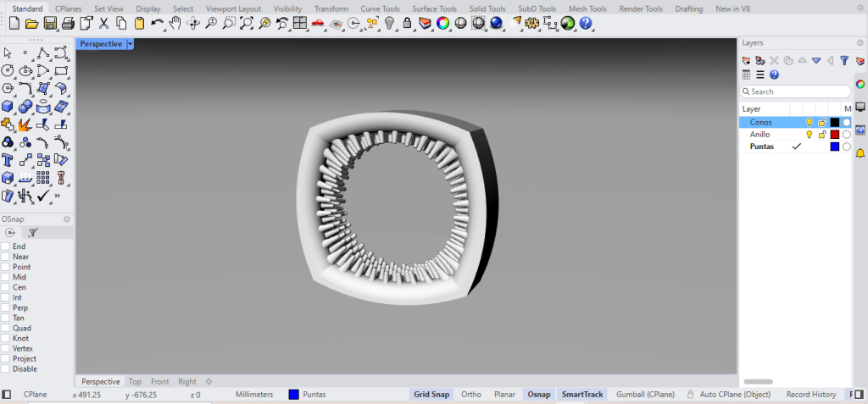Click the blue render sphere icon
The width and height of the screenshot is (868, 404).
pyautogui.click(x=496, y=23)
